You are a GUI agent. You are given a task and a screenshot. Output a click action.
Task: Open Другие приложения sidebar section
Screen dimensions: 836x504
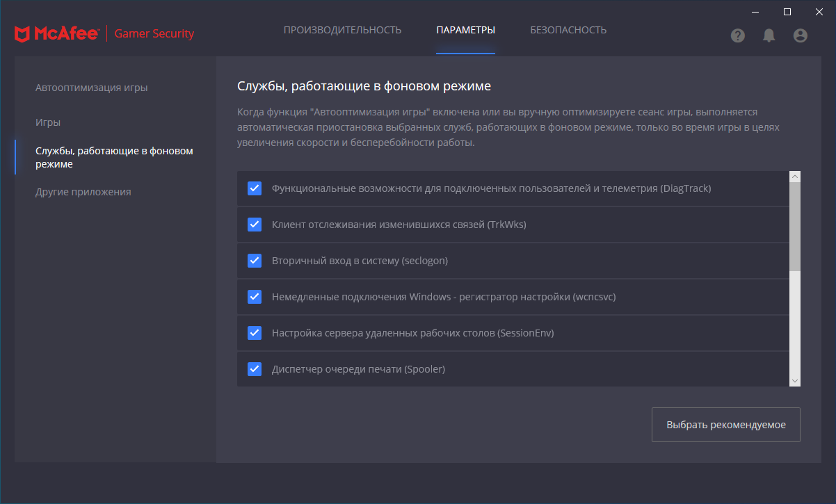click(83, 192)
